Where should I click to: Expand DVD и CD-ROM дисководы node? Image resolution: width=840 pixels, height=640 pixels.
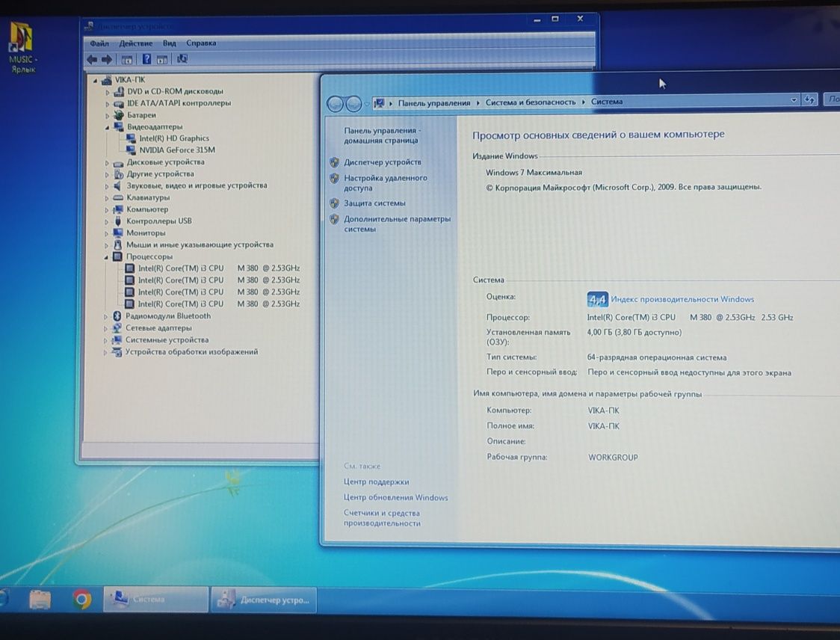(108, 92)
